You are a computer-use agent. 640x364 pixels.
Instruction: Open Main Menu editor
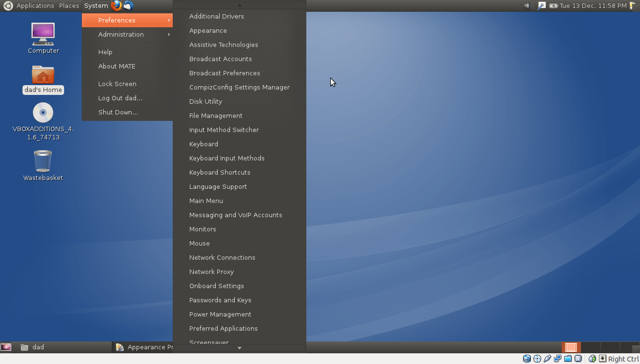tap(239, 201)
